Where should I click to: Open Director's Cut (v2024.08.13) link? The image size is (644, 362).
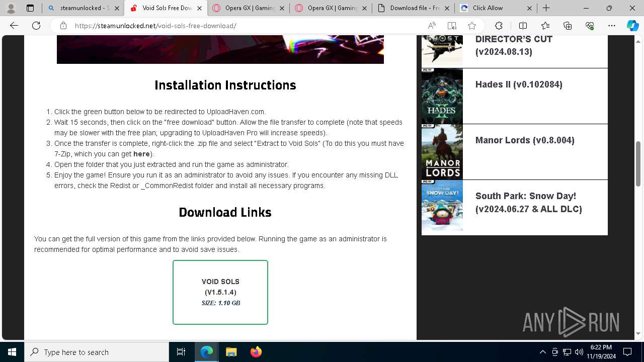[514, 45]
